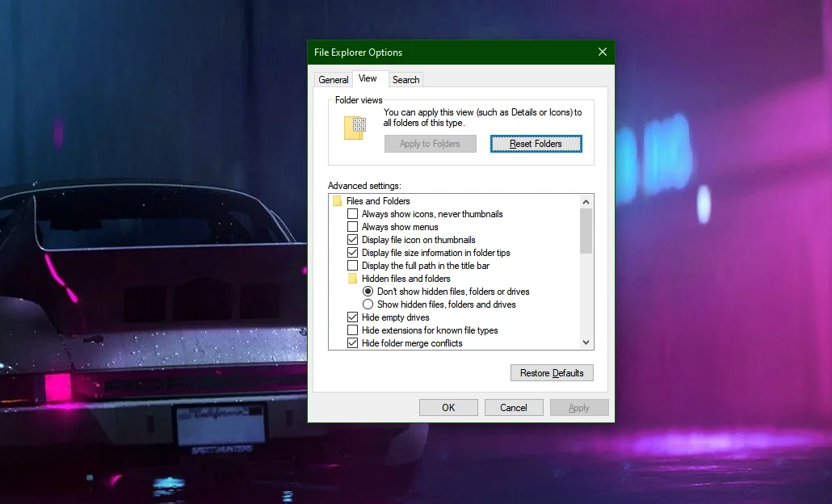Click the Advanced settings scrollbar thumb

[586, 231]
